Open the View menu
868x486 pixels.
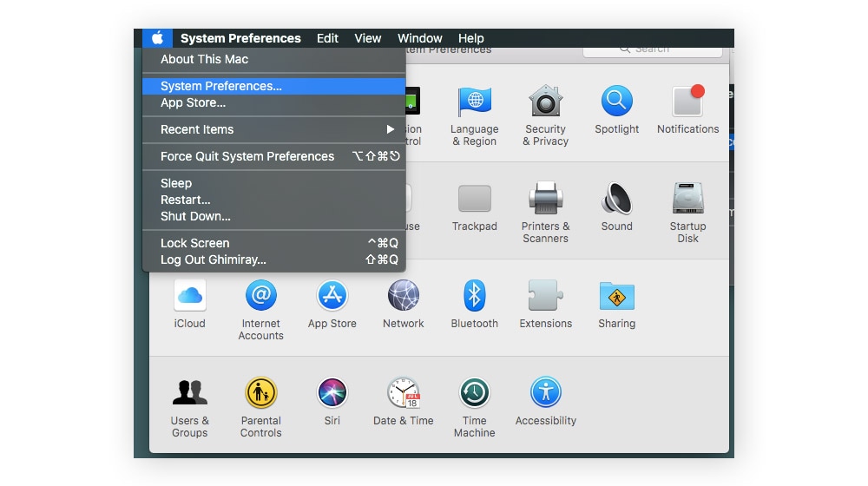pyautogui.click(x=367, y=38)
